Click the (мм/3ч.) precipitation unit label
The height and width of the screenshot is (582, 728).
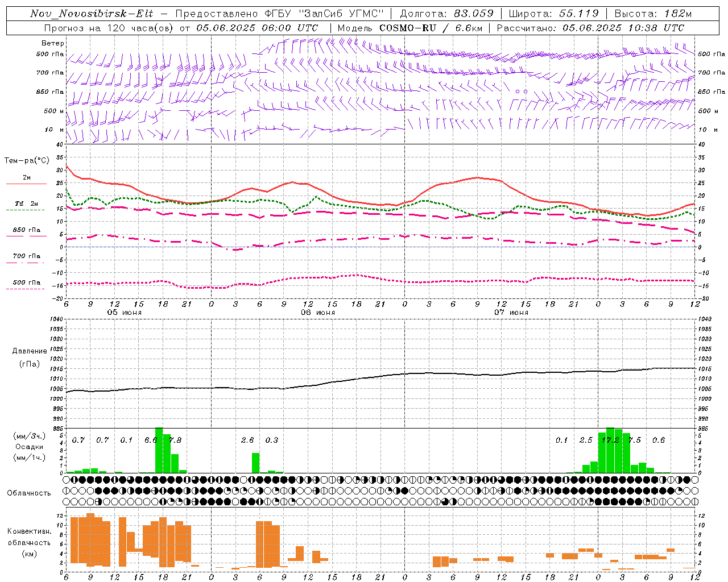29,436
